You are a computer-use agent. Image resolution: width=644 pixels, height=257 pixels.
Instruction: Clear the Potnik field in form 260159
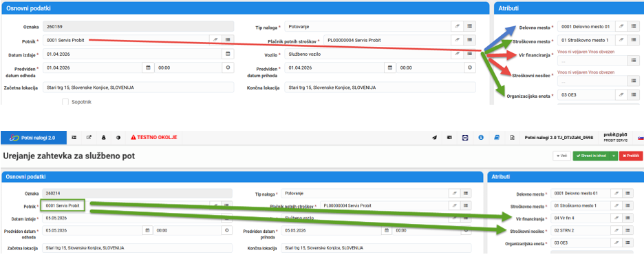215,40
